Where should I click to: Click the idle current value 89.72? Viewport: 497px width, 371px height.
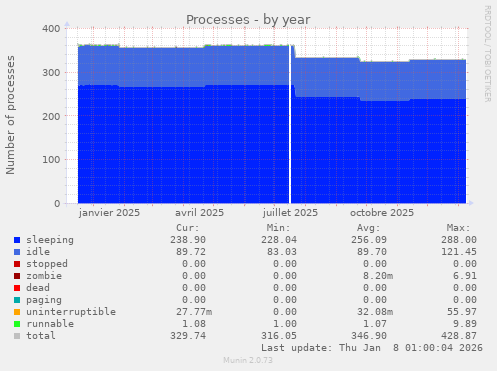pos(191,252)
